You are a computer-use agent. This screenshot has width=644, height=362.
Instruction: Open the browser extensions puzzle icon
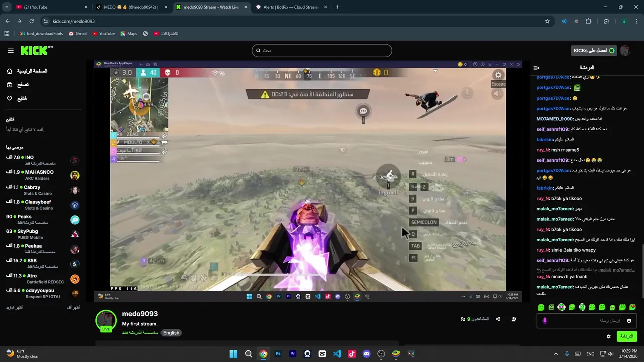[x=588, y=21]
